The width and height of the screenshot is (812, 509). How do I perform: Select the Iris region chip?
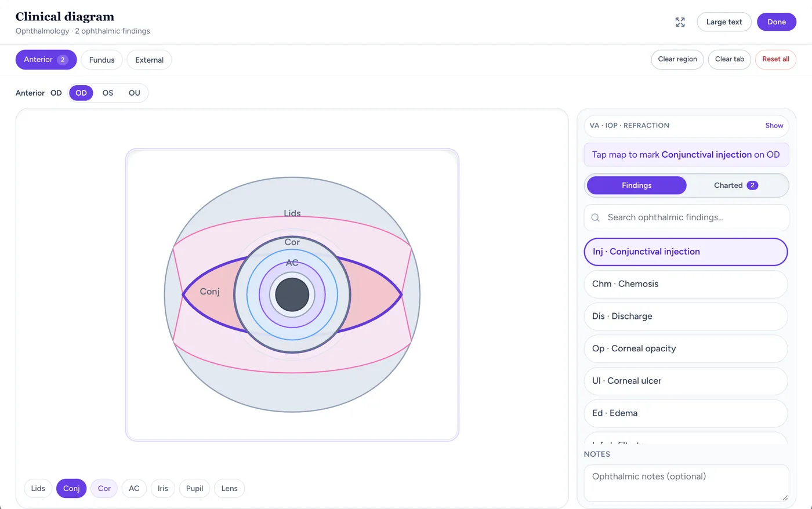tap(163, 489)
